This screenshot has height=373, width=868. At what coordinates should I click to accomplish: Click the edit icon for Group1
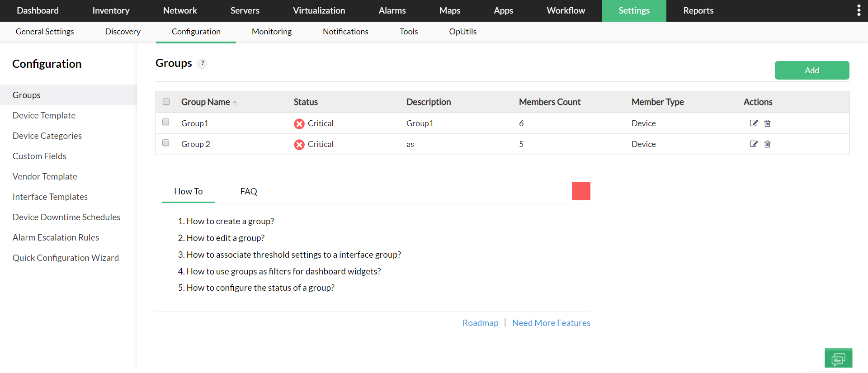[753, 123]
